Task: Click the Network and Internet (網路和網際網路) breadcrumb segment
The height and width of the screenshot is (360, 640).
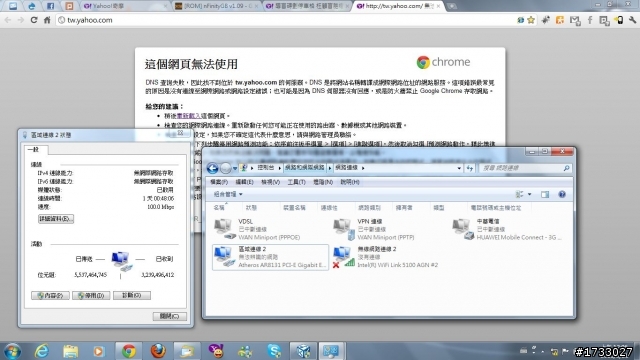Action: (304, 168)
